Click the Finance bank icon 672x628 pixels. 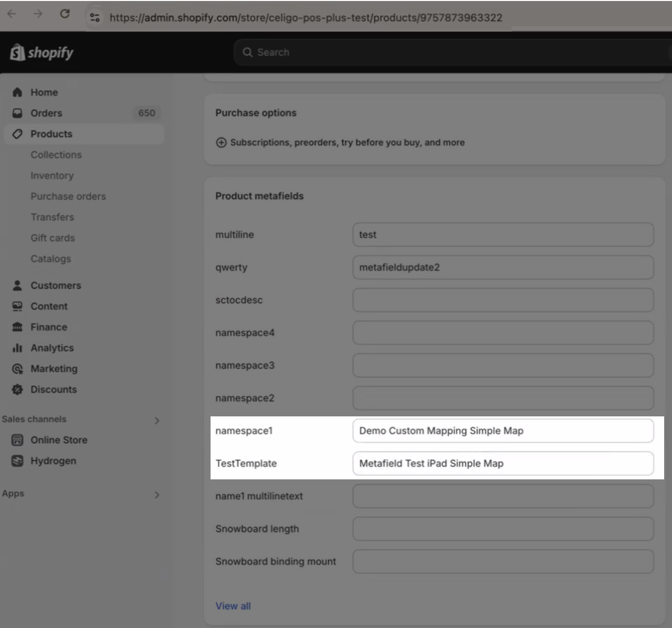coord(17,327)
